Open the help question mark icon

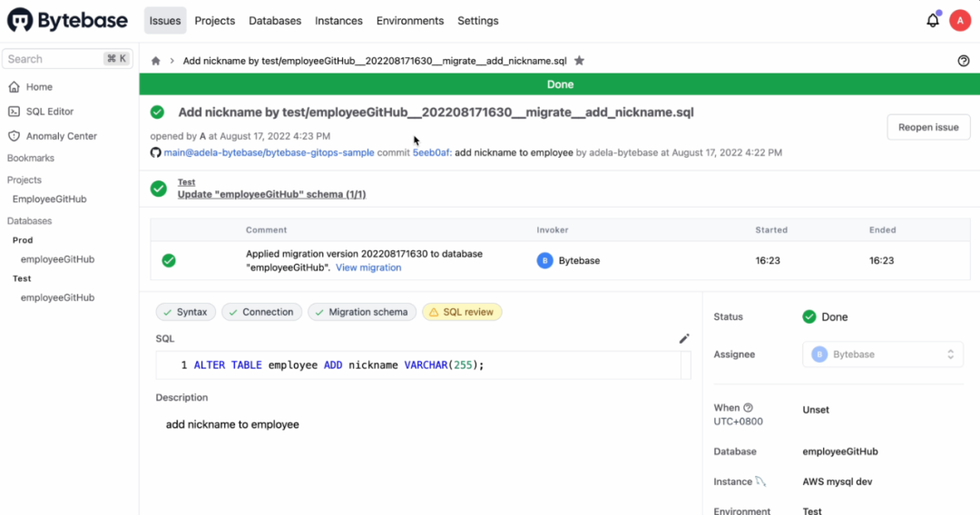pos(963,61)
